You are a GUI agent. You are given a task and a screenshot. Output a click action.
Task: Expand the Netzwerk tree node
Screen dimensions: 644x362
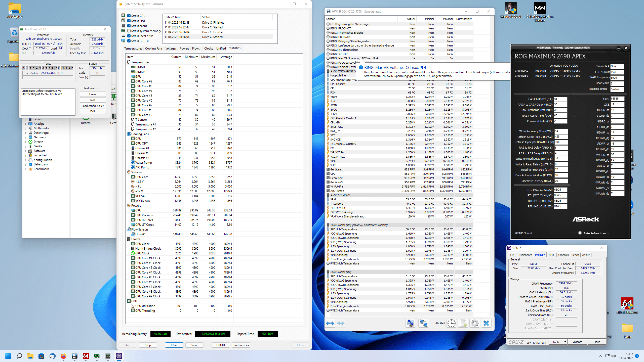click(x=25, y=137)
